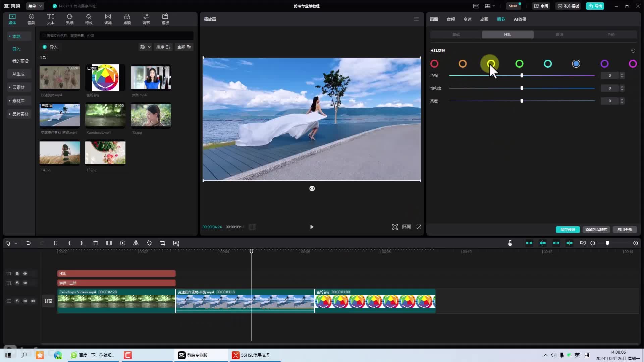Viewport: 644px width, 362px height.
Task: Expand the 素材库 sidebar section
Action: tap(18, 101)
